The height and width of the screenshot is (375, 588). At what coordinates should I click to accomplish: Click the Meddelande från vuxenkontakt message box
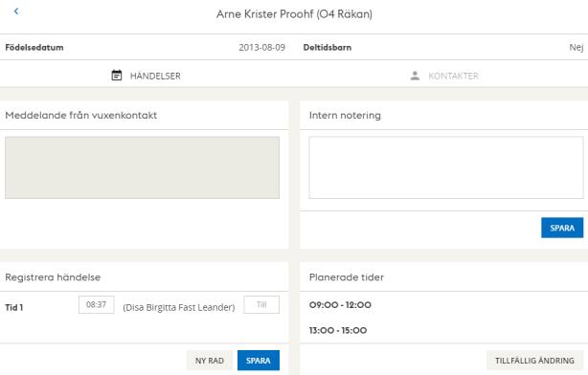[142, 167]
